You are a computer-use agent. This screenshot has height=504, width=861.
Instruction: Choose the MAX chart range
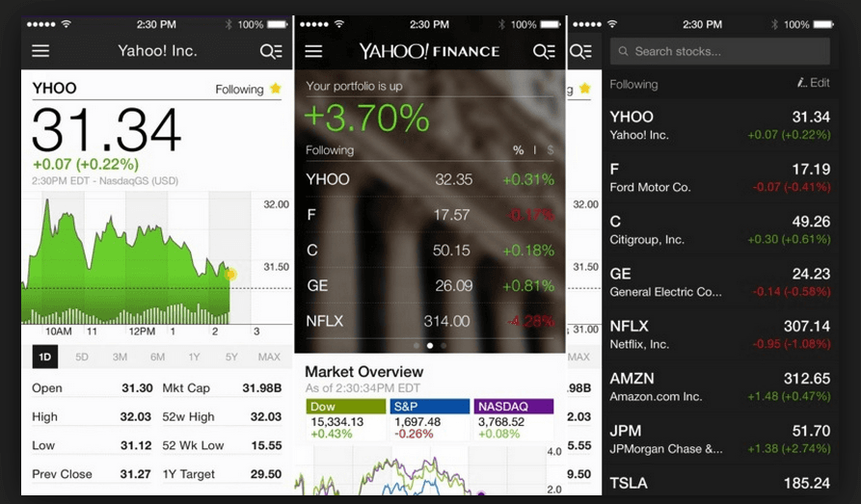click(x=269, y=357)
